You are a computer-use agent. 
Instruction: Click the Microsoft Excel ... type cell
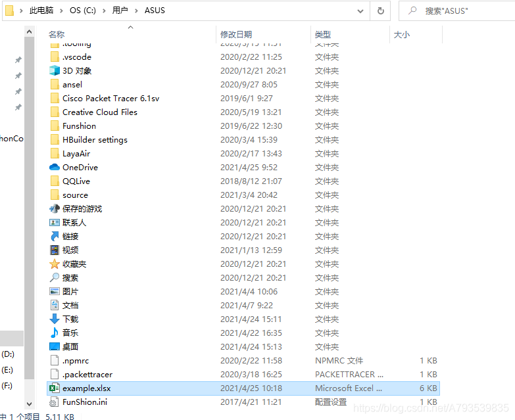[x=348, y=388]
